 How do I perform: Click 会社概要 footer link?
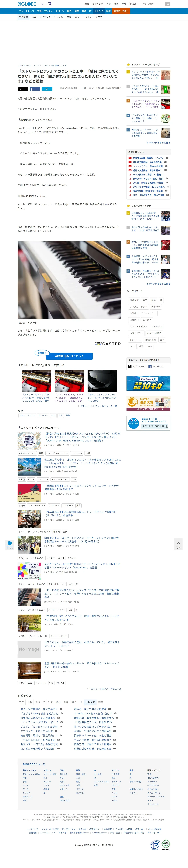click(x=33, y=833)
